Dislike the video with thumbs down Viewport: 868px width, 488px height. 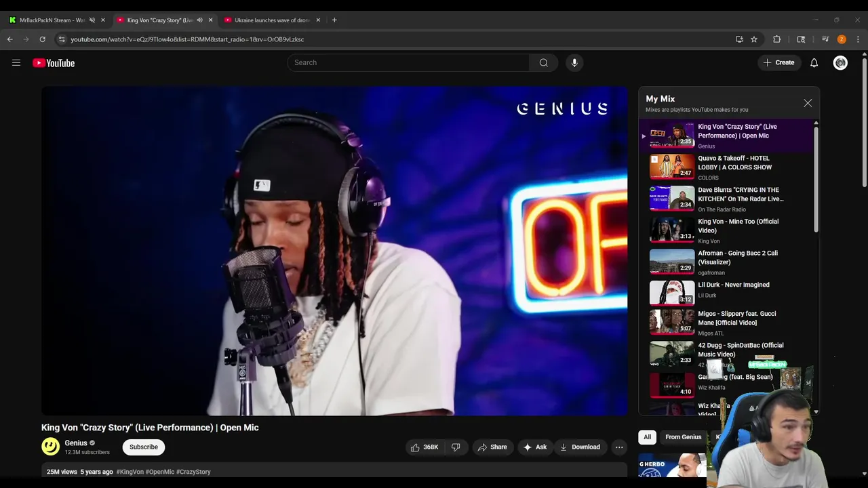[456, 447]
